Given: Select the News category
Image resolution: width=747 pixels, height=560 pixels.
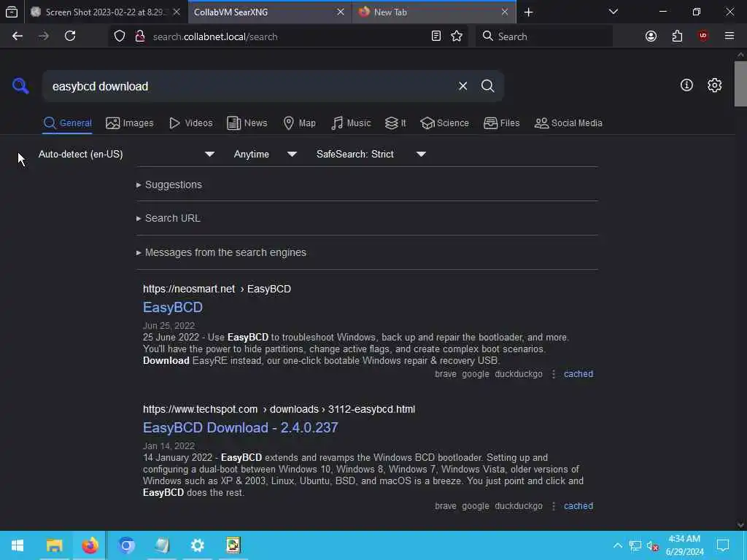Looking at the screenshot, I should point(247,123).
